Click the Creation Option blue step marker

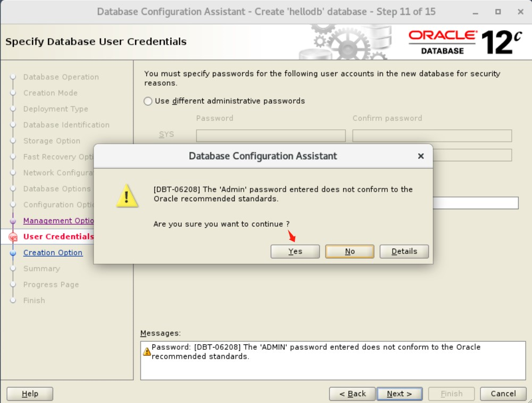13,253
